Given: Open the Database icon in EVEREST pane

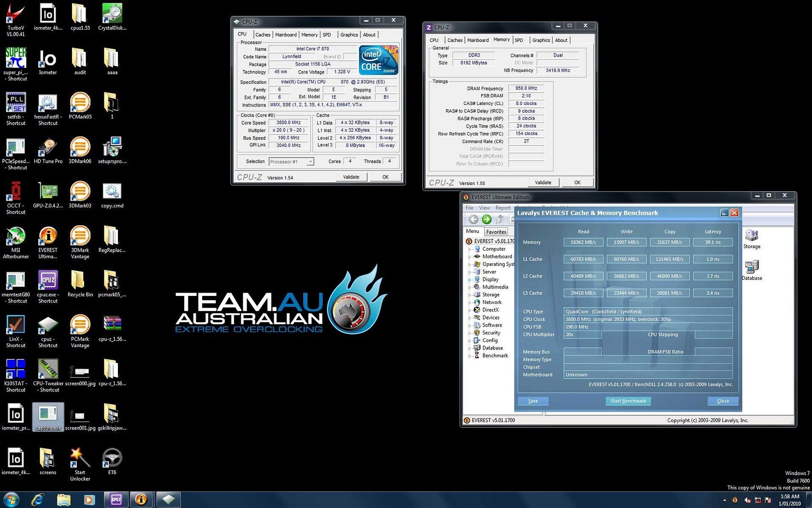Looking at the screenshot, I should point(752,270).
